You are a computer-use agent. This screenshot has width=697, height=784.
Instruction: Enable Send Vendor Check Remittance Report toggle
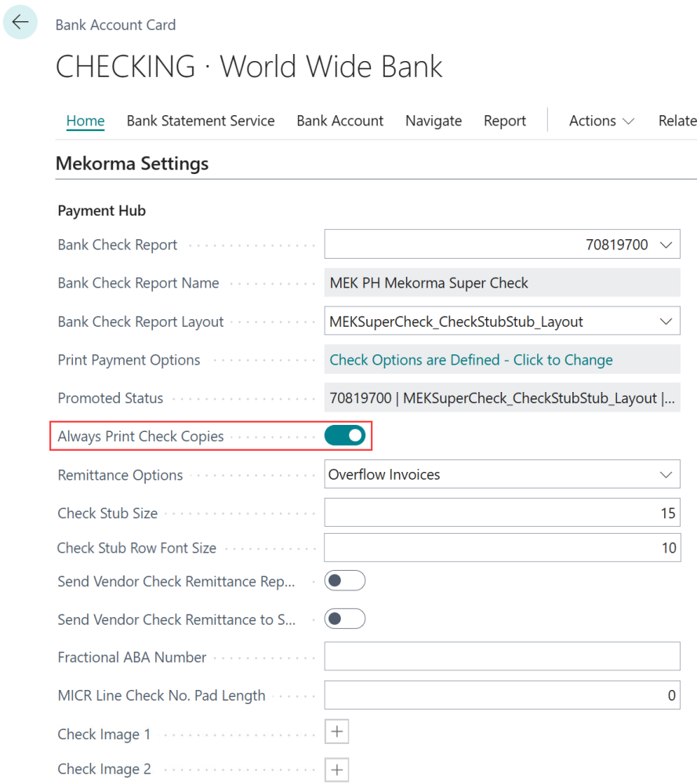tap(344, 580)
